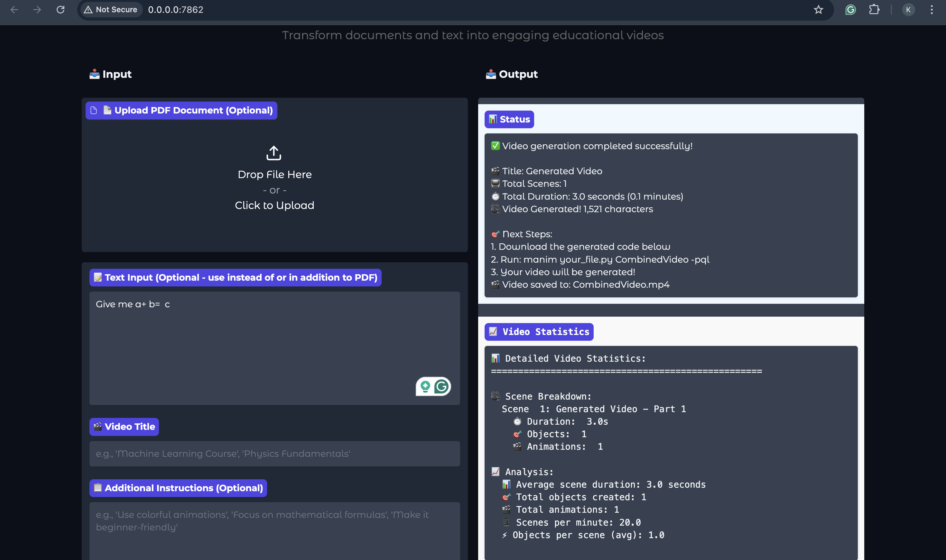Open the Extensions puzzle icon
The width and height of the screenshot is (946, 560).
[874, 10]
